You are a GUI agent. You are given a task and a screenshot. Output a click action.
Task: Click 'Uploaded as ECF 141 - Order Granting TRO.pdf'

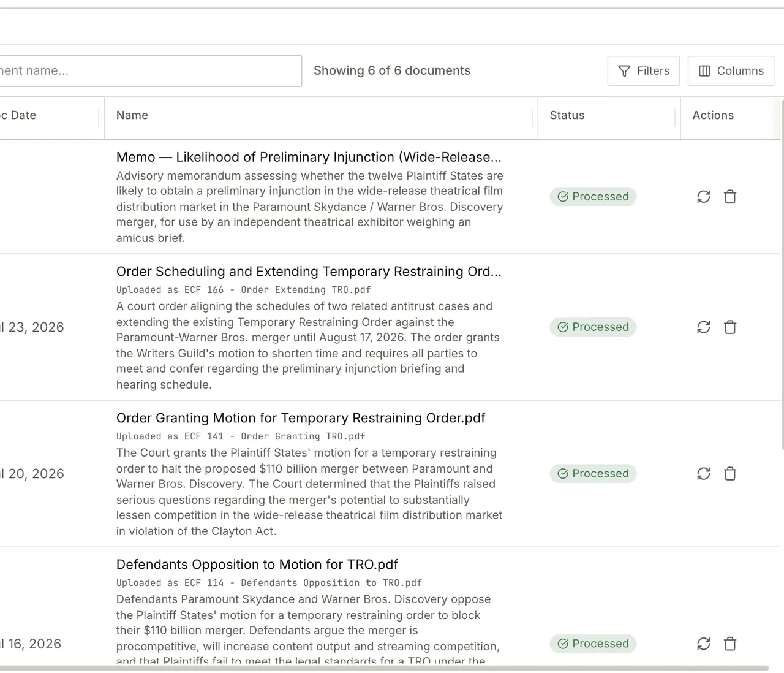[241, 436]
